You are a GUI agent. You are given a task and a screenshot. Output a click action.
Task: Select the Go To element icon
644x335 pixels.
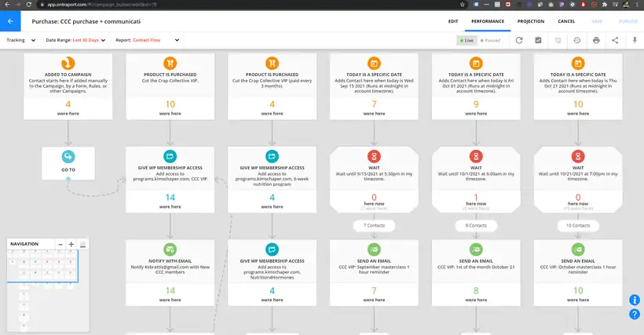68,157
